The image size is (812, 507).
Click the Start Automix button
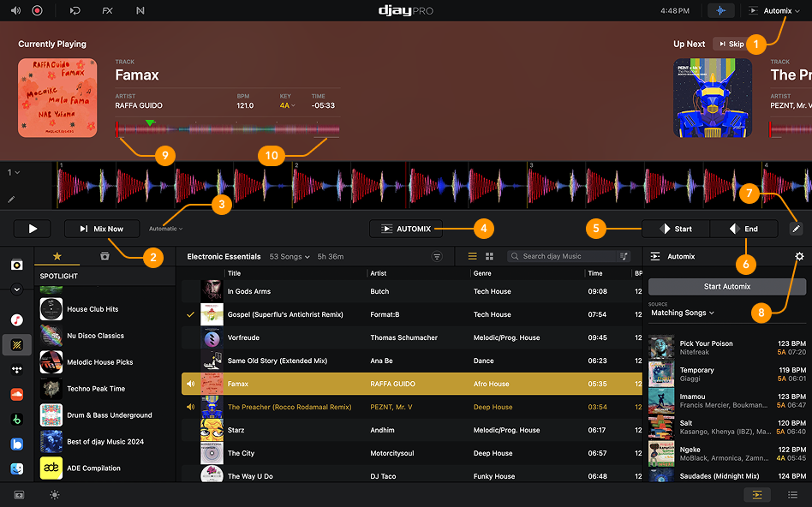point(726,286)
